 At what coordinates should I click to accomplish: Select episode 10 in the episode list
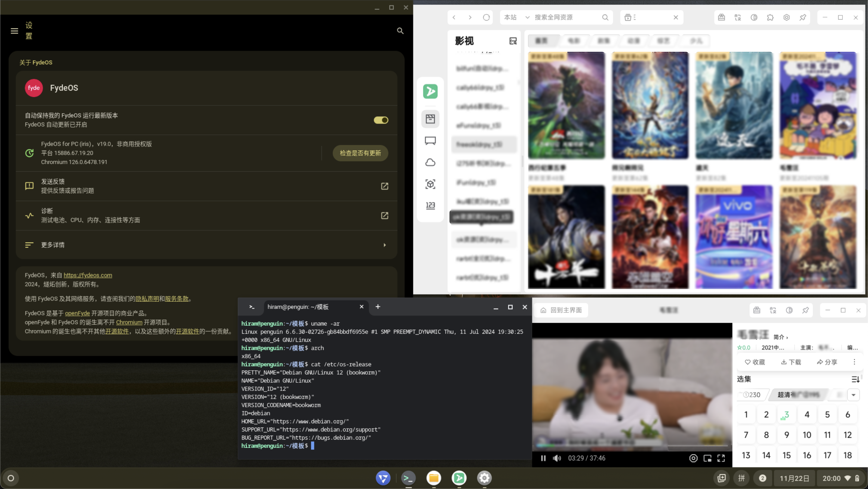(807, 435)
